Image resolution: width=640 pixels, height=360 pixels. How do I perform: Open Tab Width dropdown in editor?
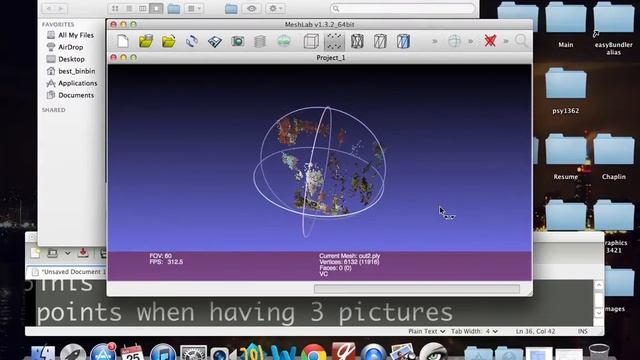474,331
